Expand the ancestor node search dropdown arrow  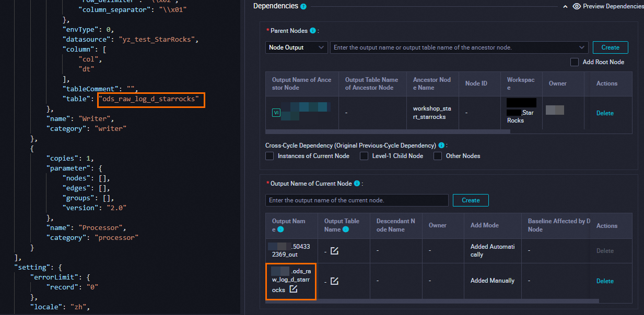(582, 47)
